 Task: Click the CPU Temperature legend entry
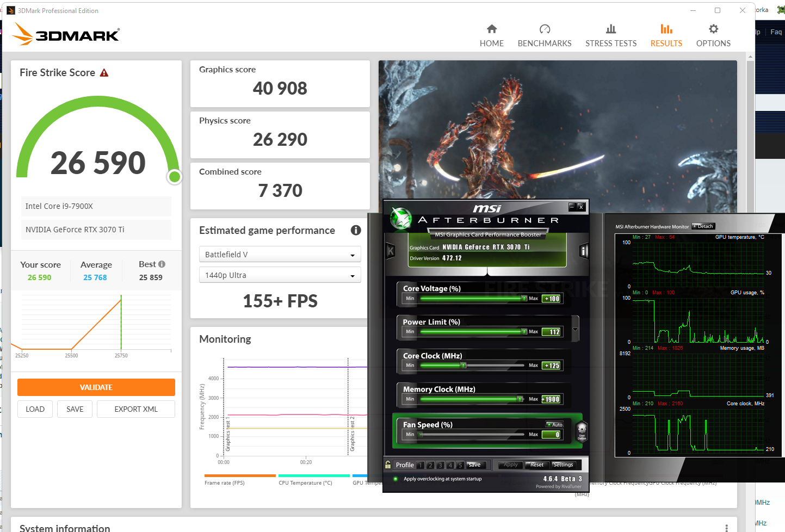tap(314, 480)
